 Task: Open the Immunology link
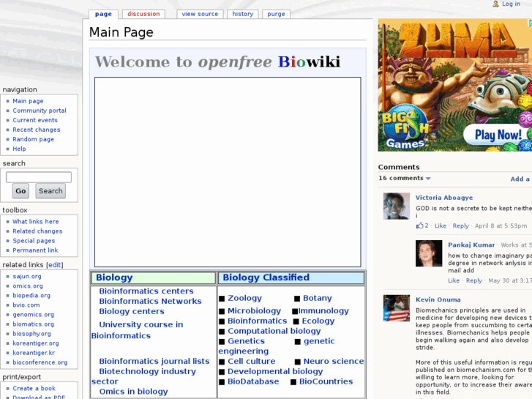click(x=323, y=310)
